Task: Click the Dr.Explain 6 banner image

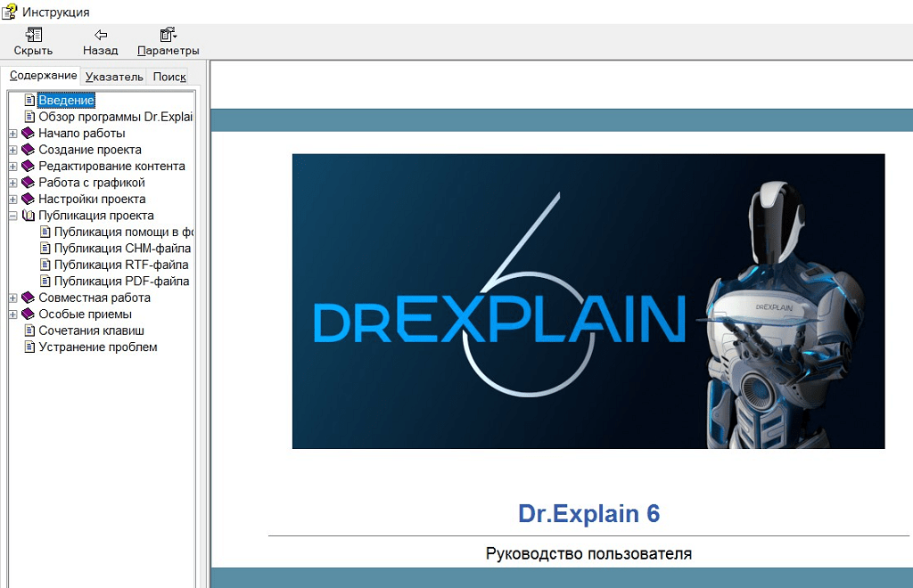Action: click(588, 301)
